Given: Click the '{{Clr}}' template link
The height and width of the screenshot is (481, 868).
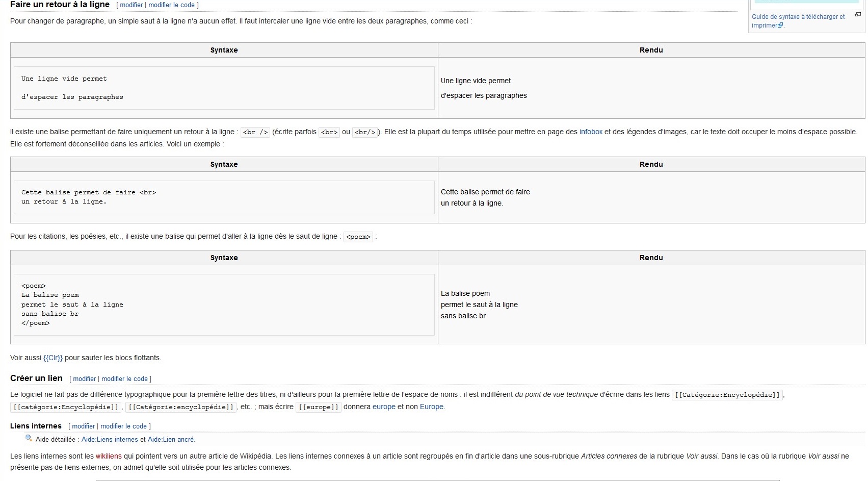Looking at the screenshot, I should pyautogui.click(x=52, y=358).
